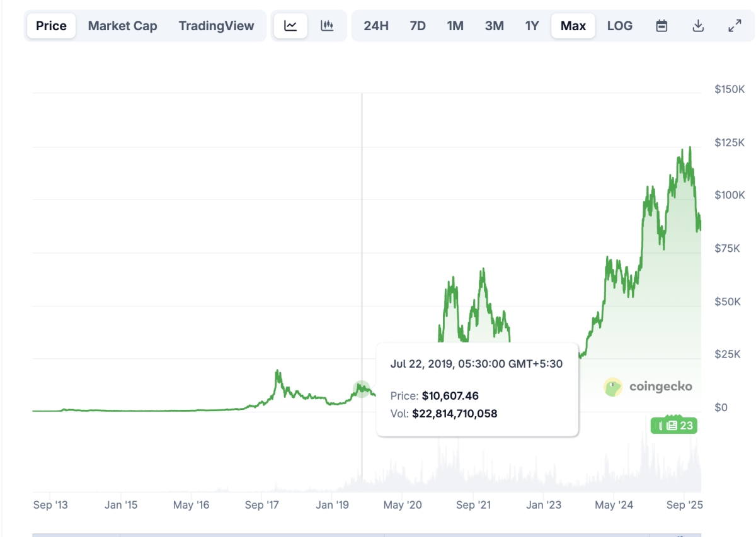
Task: Switch to the Market Cap tab
Action: click(x=122, y=26)
